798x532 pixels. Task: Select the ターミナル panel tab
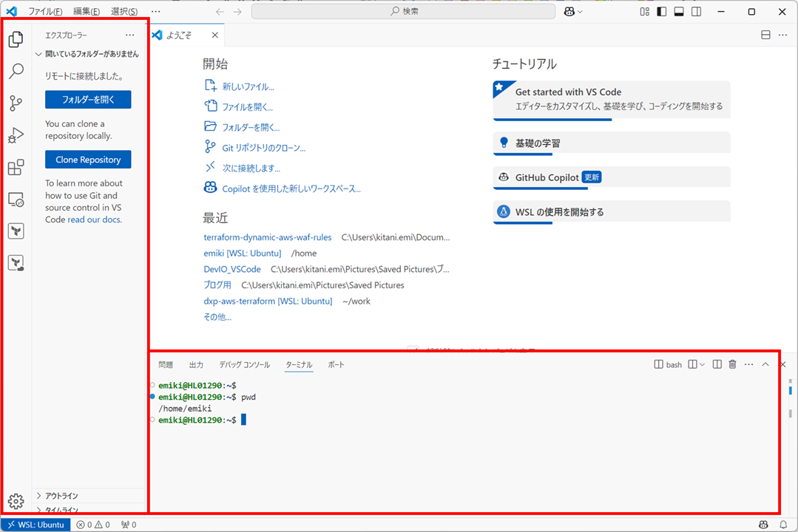(299, 365)
